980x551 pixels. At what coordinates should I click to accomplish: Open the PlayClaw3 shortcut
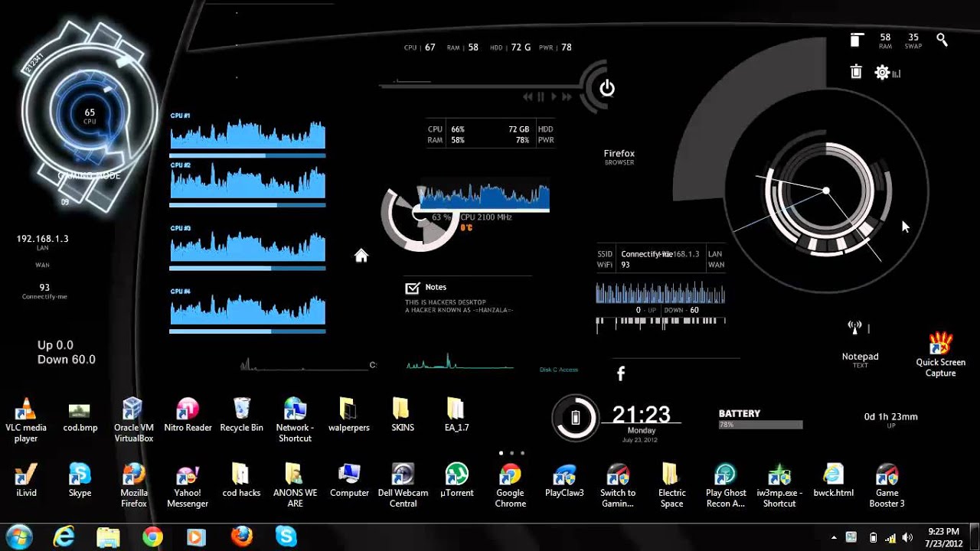(x=564, y=481)
